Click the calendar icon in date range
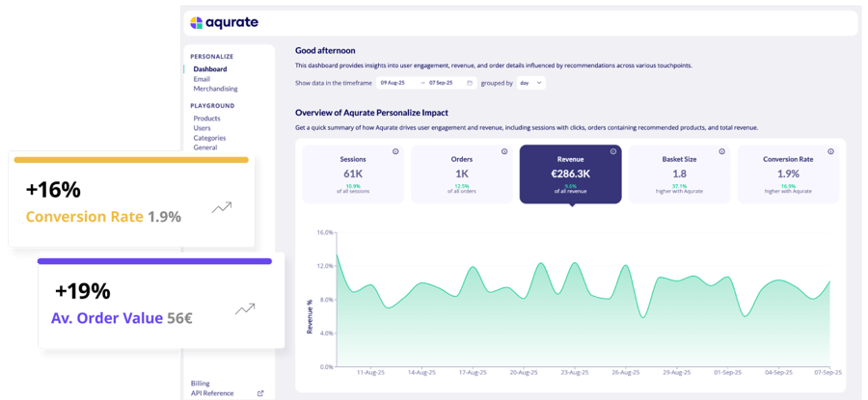Screen dimensions: 868x400 click(x=470, y=83)
